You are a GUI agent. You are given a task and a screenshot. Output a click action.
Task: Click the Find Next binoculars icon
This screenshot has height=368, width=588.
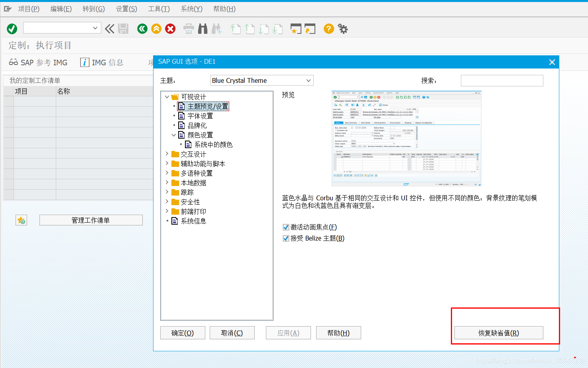[x=216, y=29]
